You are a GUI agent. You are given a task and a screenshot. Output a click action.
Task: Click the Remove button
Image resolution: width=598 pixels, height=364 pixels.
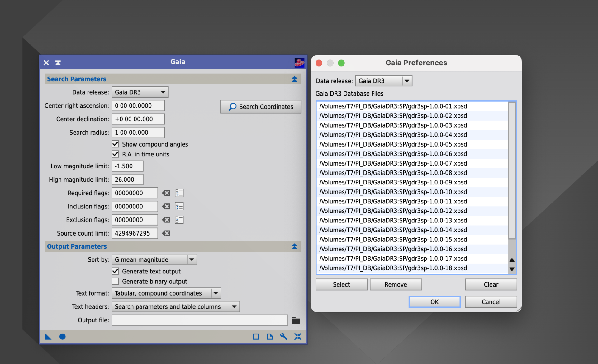tap(396, 284)
